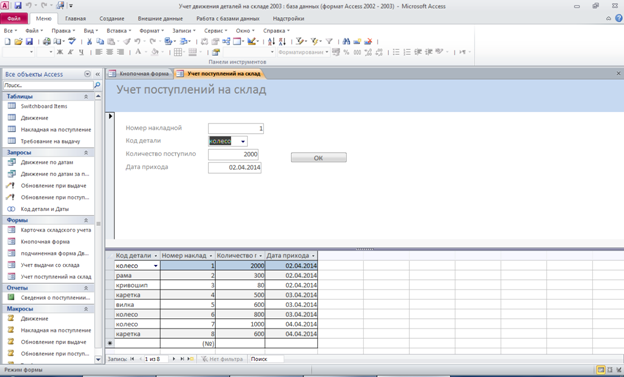Click the Print toolbar icon
The height and width of the screenshot is (377, 624).
47,41
